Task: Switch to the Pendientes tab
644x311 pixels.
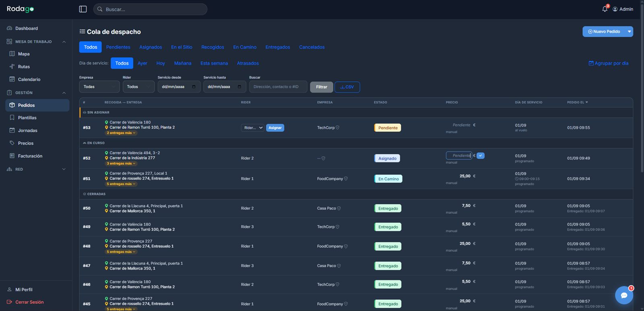Action: (x=118, y=47)
